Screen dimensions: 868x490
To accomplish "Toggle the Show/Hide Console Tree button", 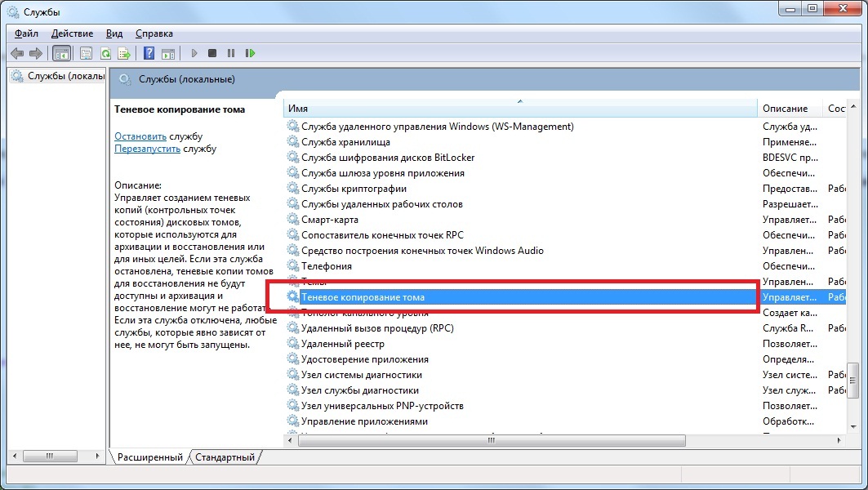I will tap(60, 53).
